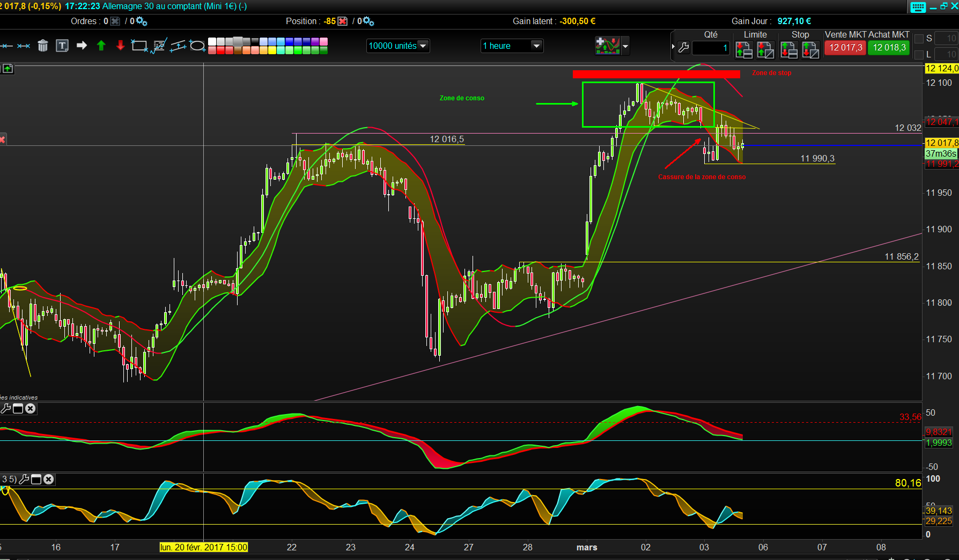Image resolution: width=959 pixels, height=560 pixels.
Task: Pick the yellow color swatch
Action: coord(272,50)
